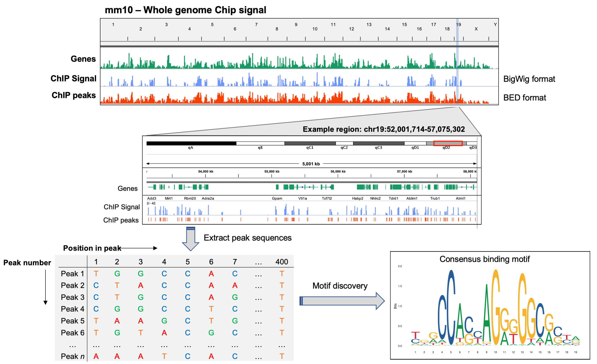Click the Motif discovery right arrow
This screenshot has width=597, height=364.
342,301
